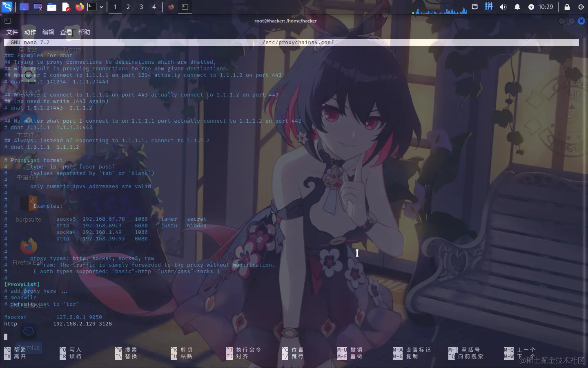Lock the screen with padlock icon

(567, 7)
